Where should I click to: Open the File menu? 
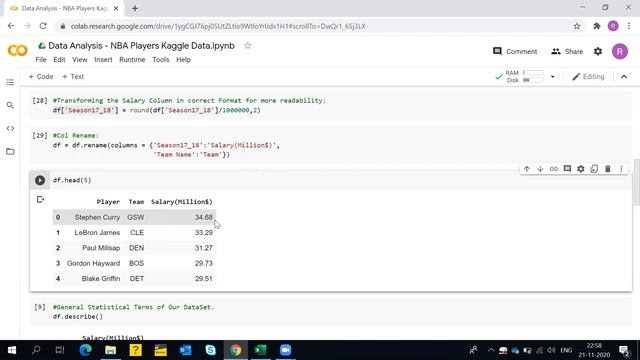point(41,60)
